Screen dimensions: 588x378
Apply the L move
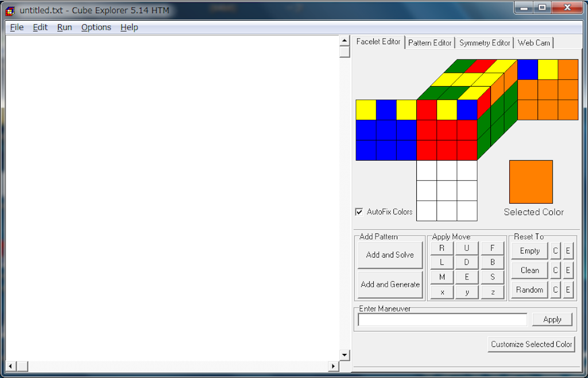442,262
